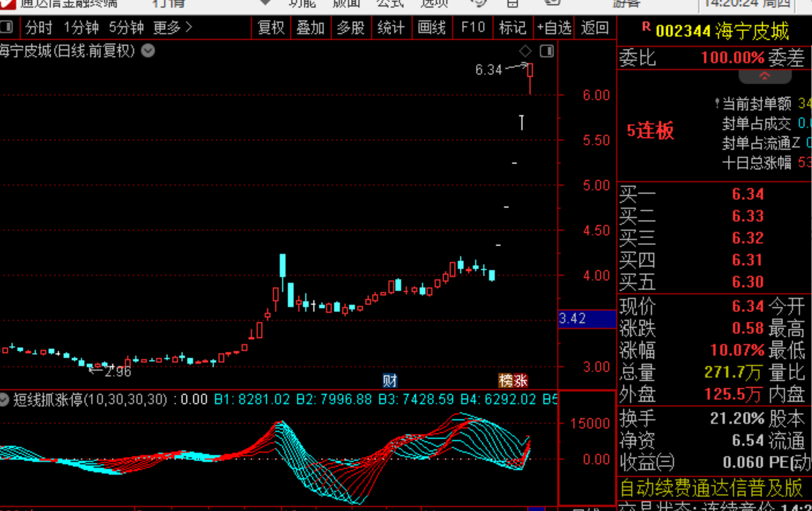
Task: Toggle the left sidebar panel button
Action: pos(6,27)
